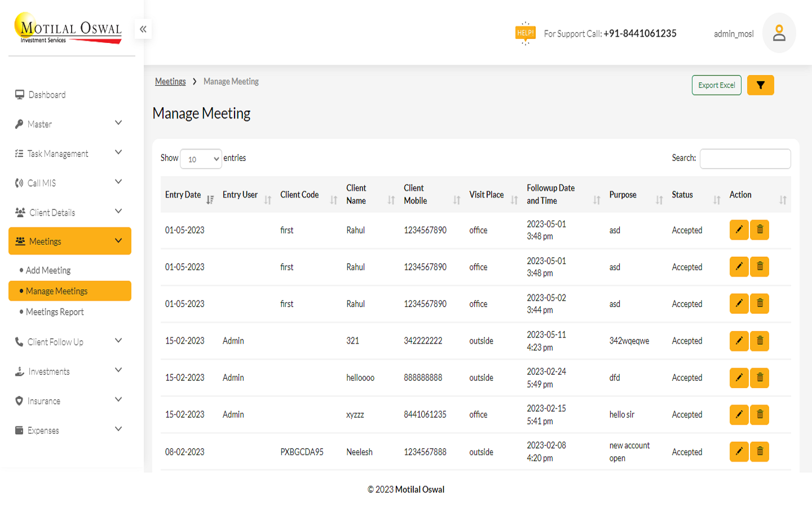Follow the Meetings breadcrumb link

[x=170, y=81]
